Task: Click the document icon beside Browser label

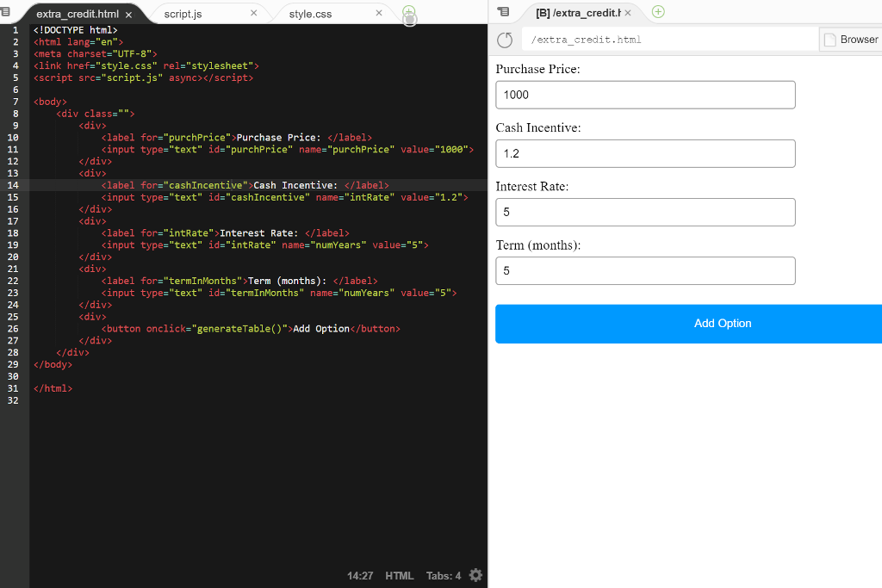Action: tap(829, 39)
